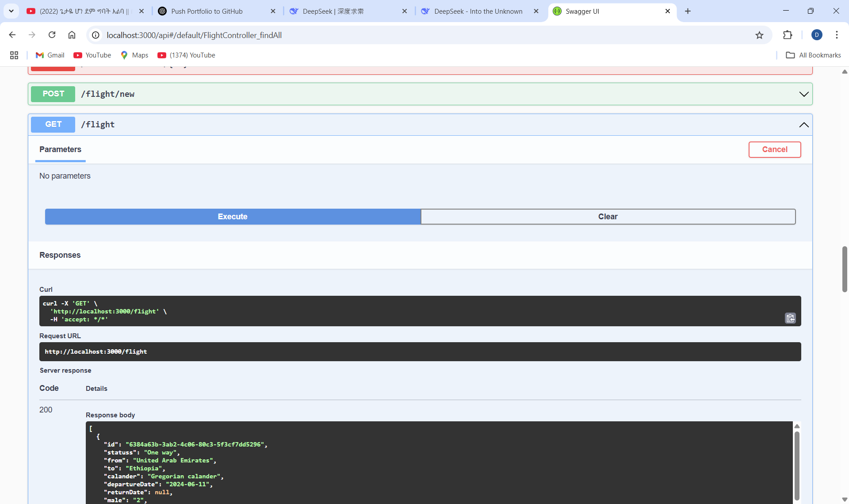Switch to DeepSeek Into the Unknown tab
This screenshot has height=504, width=849.
[478, 11]
